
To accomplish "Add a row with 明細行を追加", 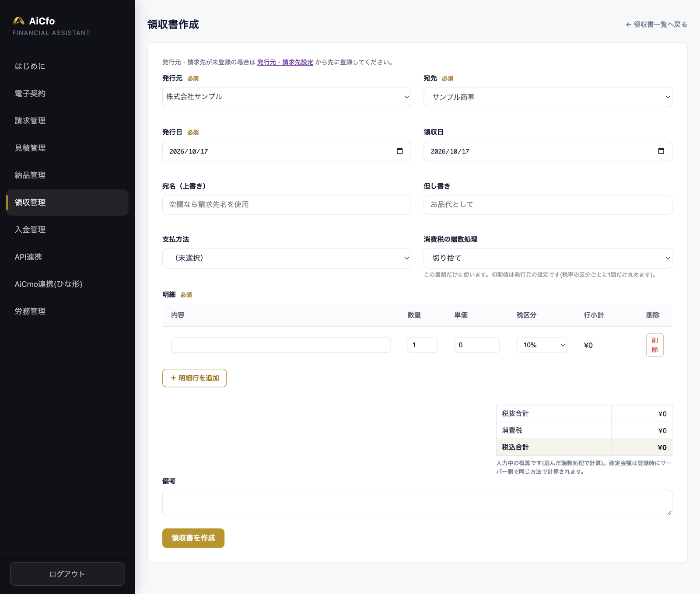I will (x=194, y=378).
